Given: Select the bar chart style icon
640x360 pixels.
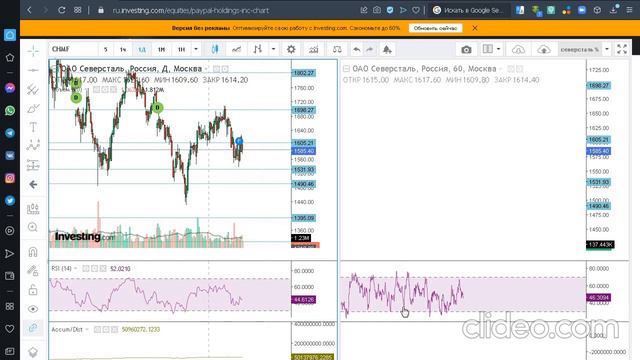Looking at the screenshot, I should [x=258, y=49].
